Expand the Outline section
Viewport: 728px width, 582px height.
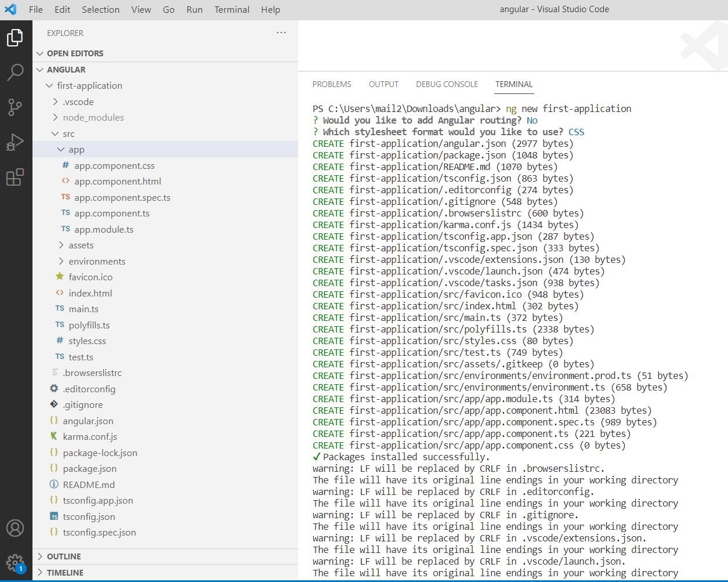coord(165,556)
